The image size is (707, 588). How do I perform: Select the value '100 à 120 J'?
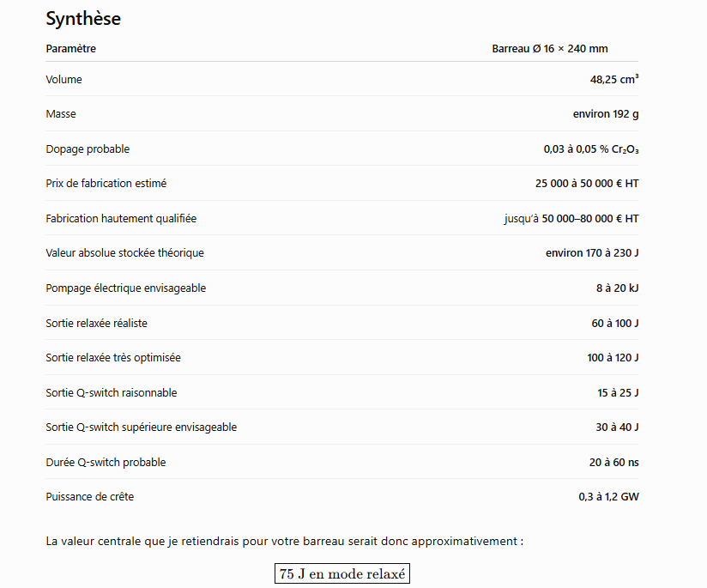coord(613,358)
